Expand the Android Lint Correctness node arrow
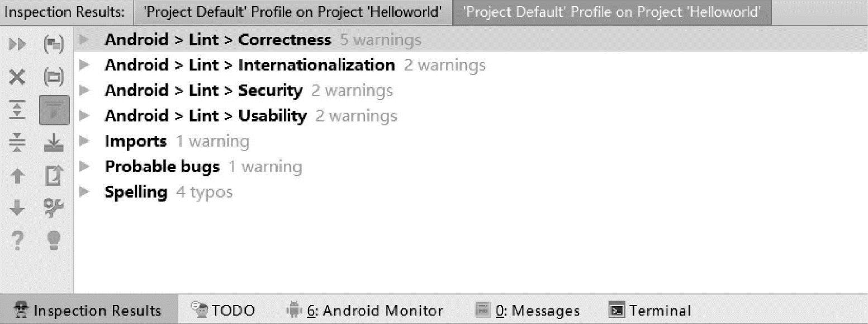Image resolution: width=868 pixels, height=324 pixels. 84,40
